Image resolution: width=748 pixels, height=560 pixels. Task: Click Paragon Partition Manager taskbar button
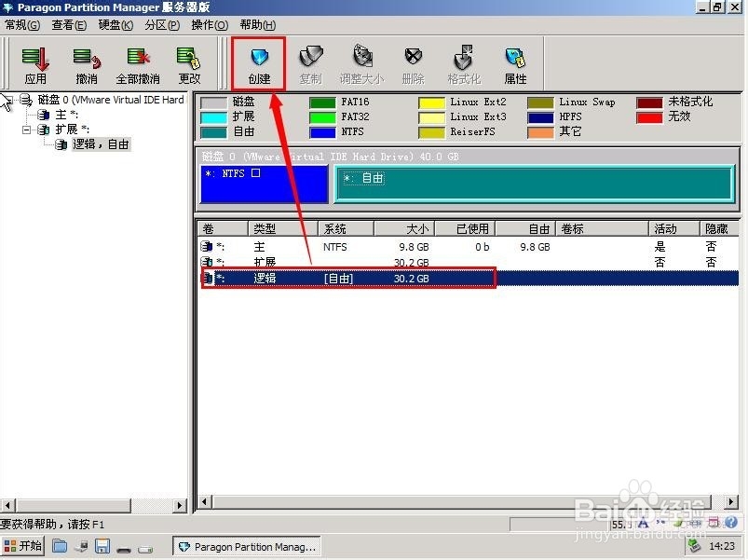point(247,547)
